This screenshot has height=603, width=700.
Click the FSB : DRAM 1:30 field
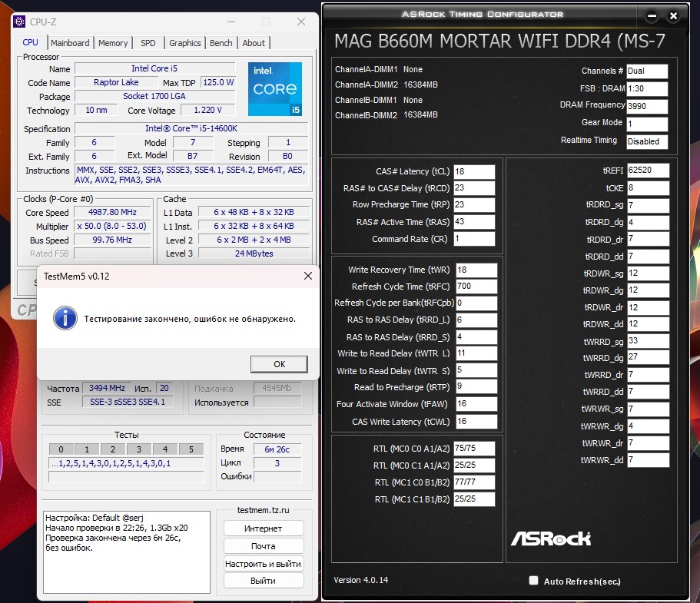point(647,88)
